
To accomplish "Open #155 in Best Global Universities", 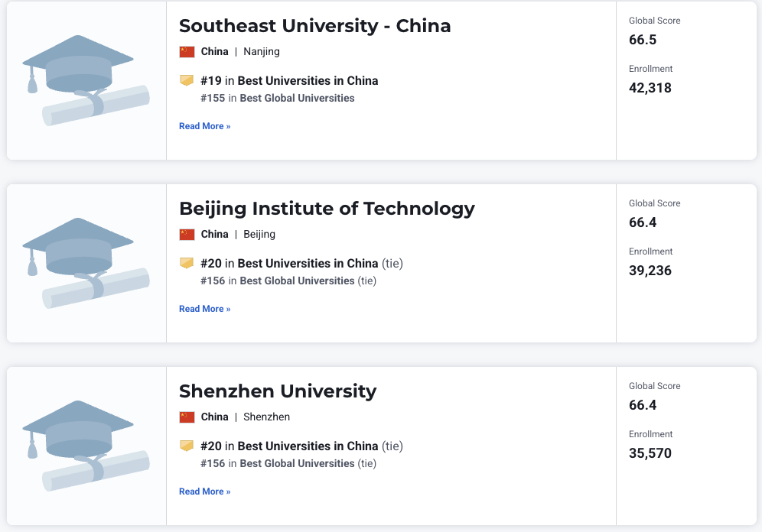I will (278, 98).
